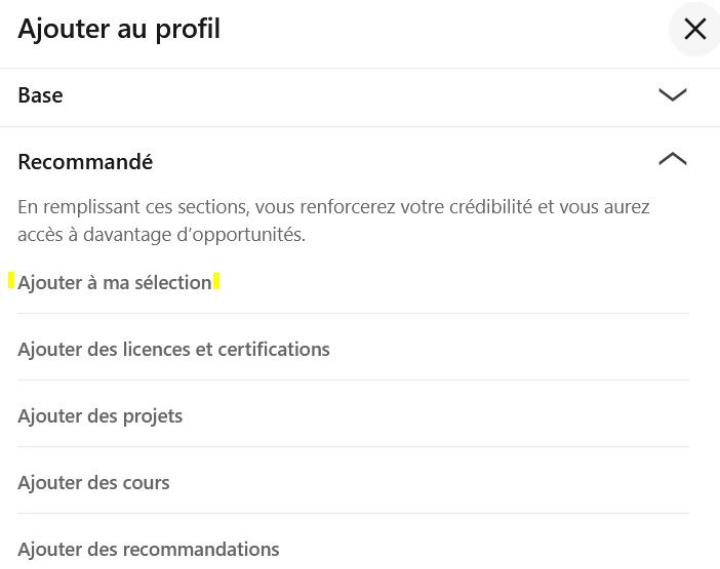Expand the Base section chevron
This screenshot has height=569, width=720.
(x=673, y=95)
